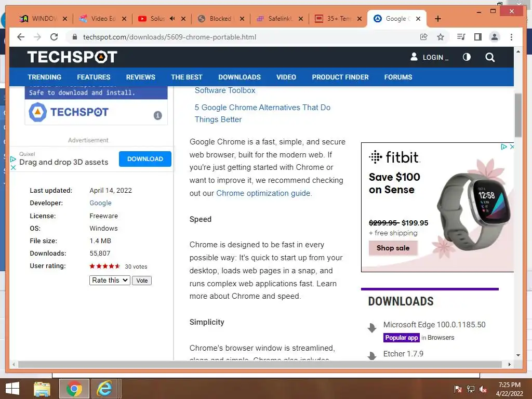
Task: Open AdChoices icon on fitbit ad
Action: click(504, 147)
